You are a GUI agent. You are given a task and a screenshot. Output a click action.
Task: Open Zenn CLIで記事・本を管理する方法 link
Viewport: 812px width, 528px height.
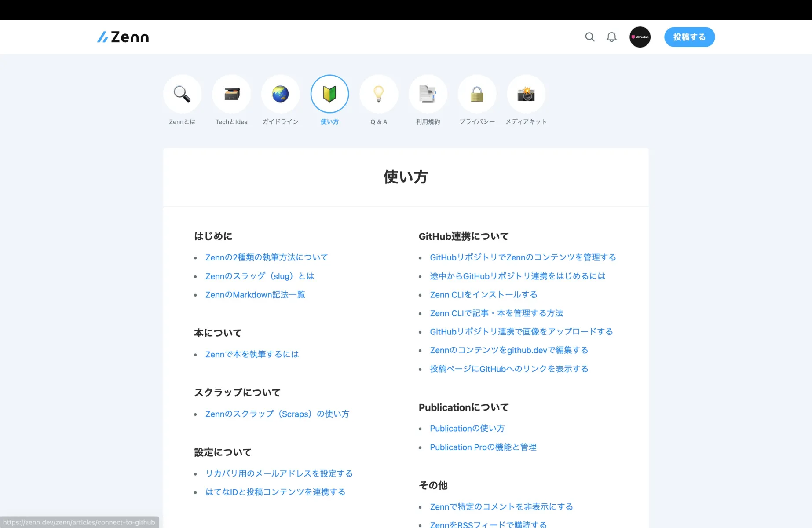point(497,313)
